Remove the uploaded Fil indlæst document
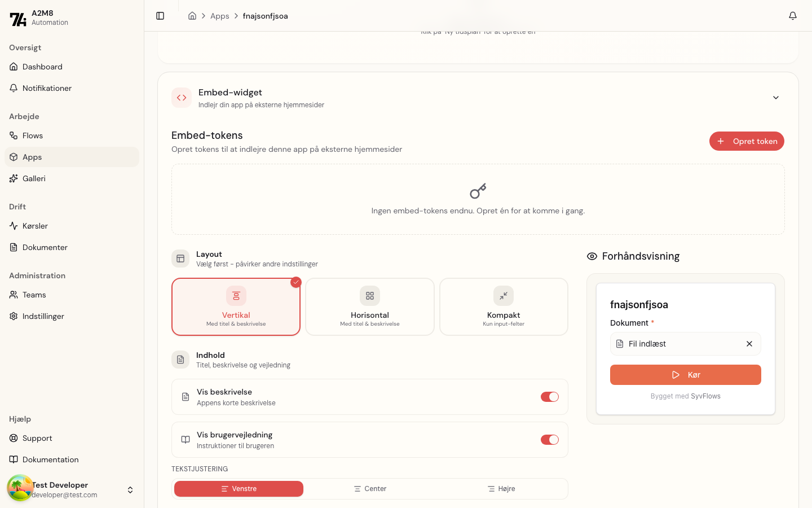The width and height of the screenshot is (812, 508). (749, 344)
